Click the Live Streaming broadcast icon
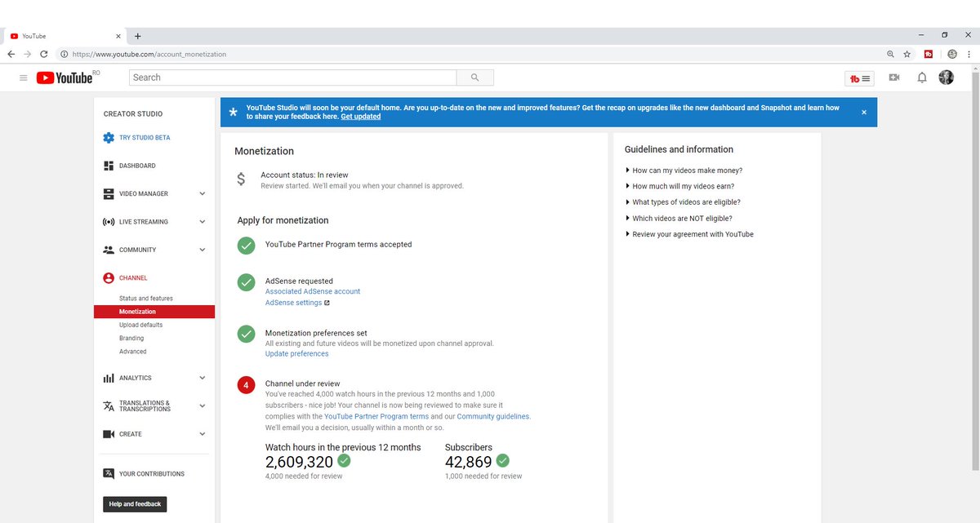 (x=109, y=222)
